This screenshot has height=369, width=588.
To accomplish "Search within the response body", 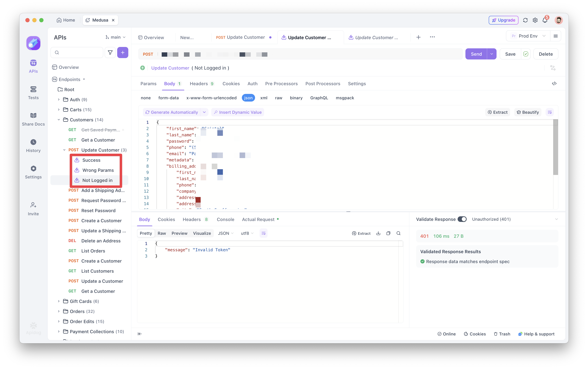I will 398,233.
